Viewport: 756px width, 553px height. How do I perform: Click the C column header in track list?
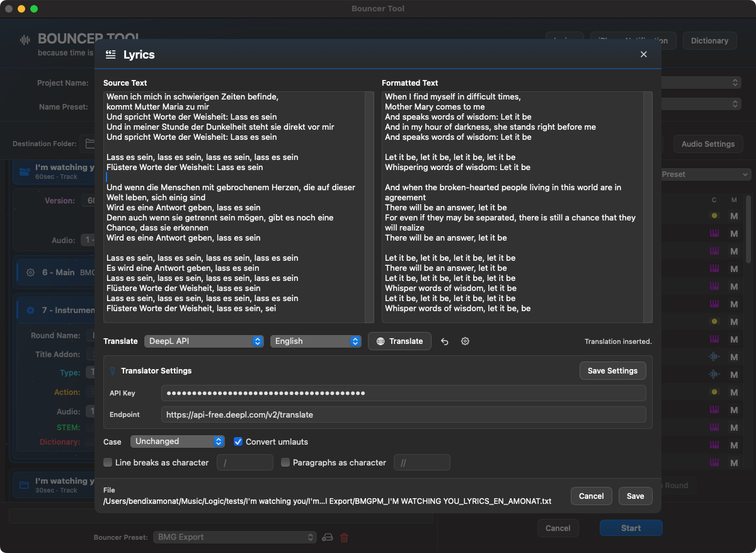714,200
